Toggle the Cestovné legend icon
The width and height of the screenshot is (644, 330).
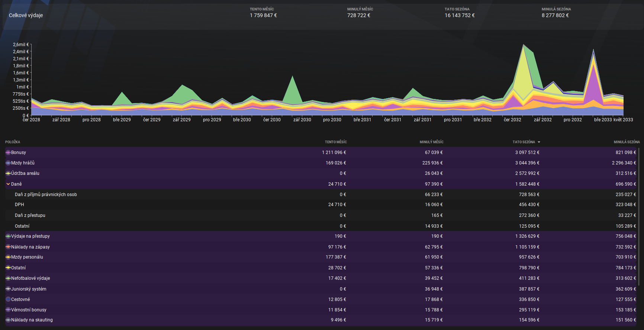click(x=8, y=299)
